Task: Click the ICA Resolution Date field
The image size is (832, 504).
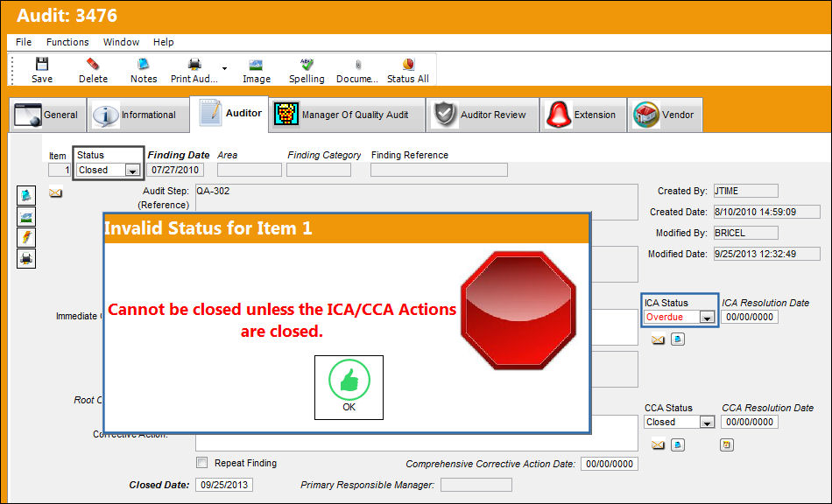Action: pyautogui.click(x=749, y=317)
